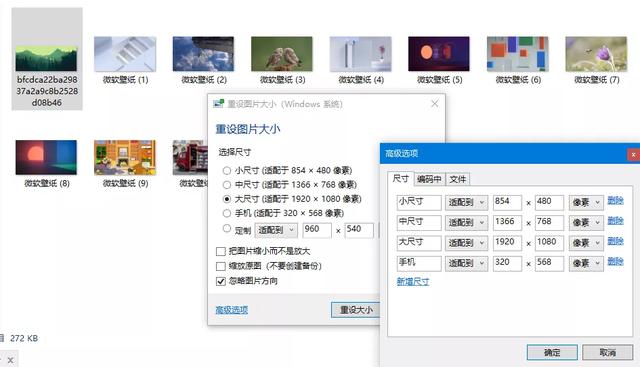
Task: Click the 取消 button
Action: pyautogui.click(x=607, y=352)
